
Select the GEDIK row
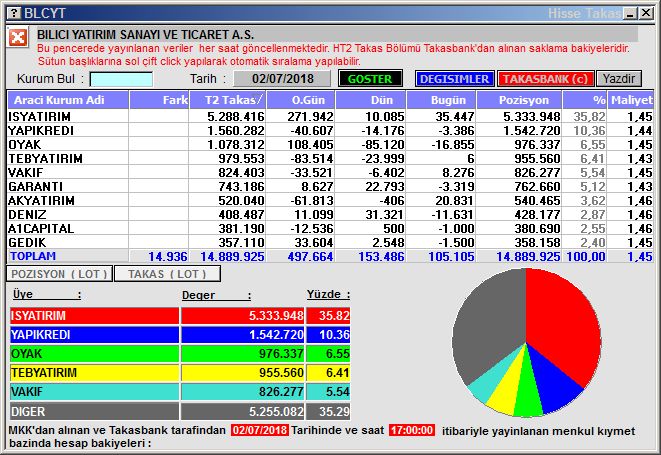(x=330, y=242)
